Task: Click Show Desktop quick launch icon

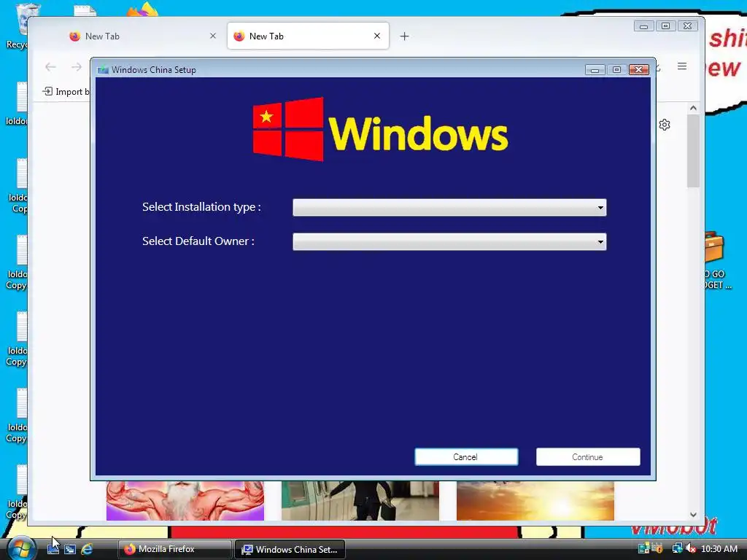Action: tap(53, 549)
